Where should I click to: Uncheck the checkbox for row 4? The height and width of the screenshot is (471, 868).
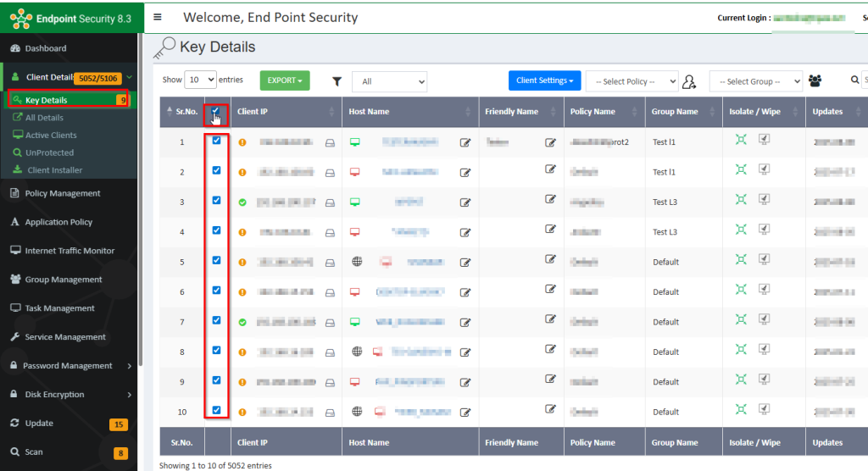[216, 230]
